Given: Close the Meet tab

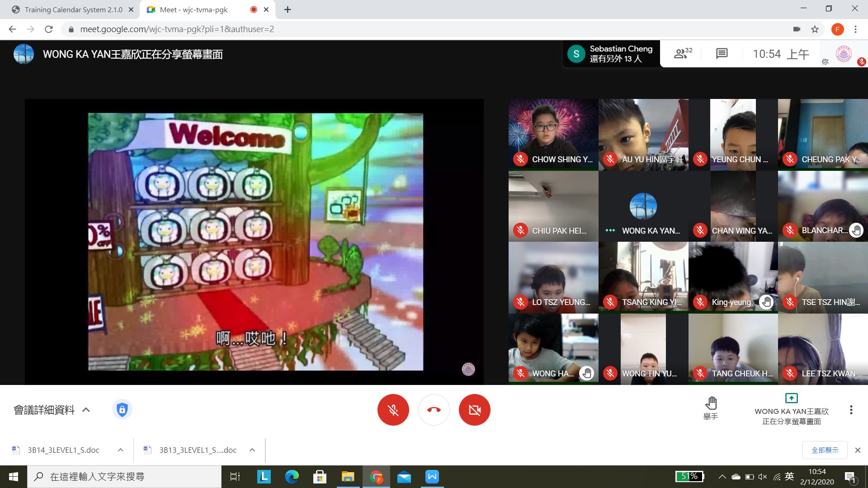Looking at the screenshot, I should pos(266,9).
